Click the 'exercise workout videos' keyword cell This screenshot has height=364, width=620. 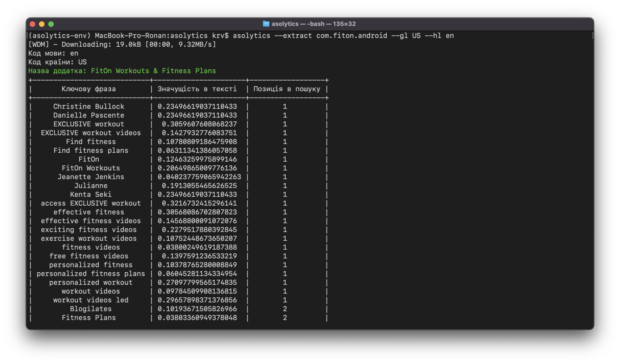pos(89,238)
